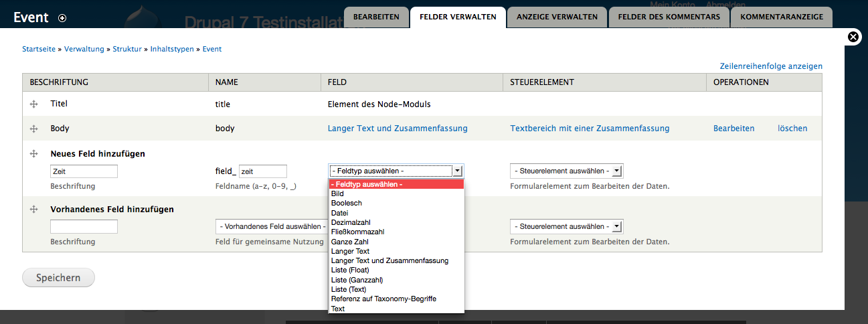868x324 pixels.
Task: Open the Steuerelement dropdown for the new field
Action: (x=566, y=171)
